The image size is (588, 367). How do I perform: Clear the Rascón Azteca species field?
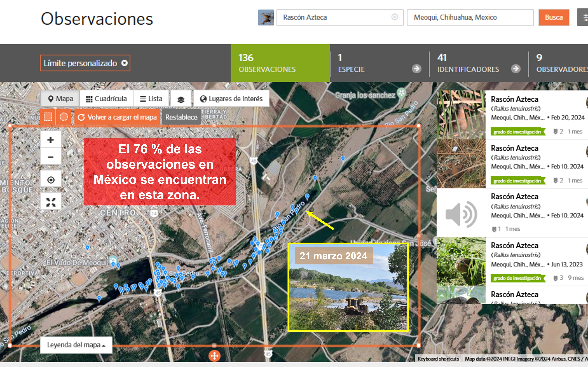tap(394, 17)
